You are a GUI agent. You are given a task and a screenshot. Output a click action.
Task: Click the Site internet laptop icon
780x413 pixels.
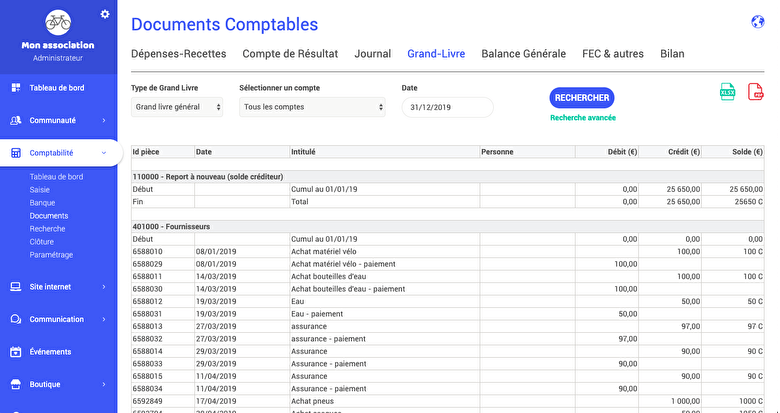(x=16, y=287)
